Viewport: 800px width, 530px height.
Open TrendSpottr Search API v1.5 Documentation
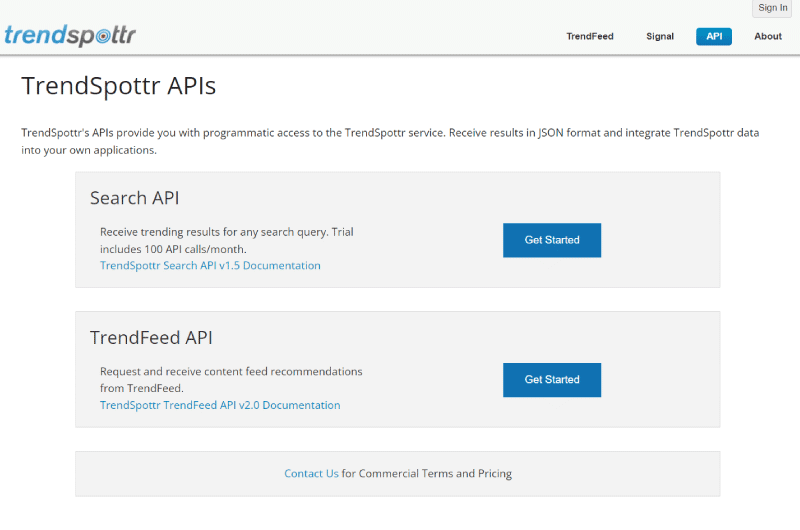coord(210,266)
